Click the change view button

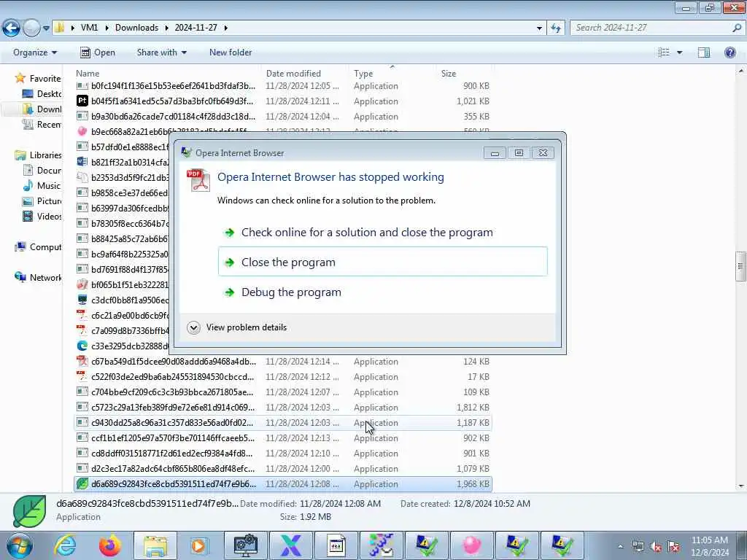click(x=664, y=52)
